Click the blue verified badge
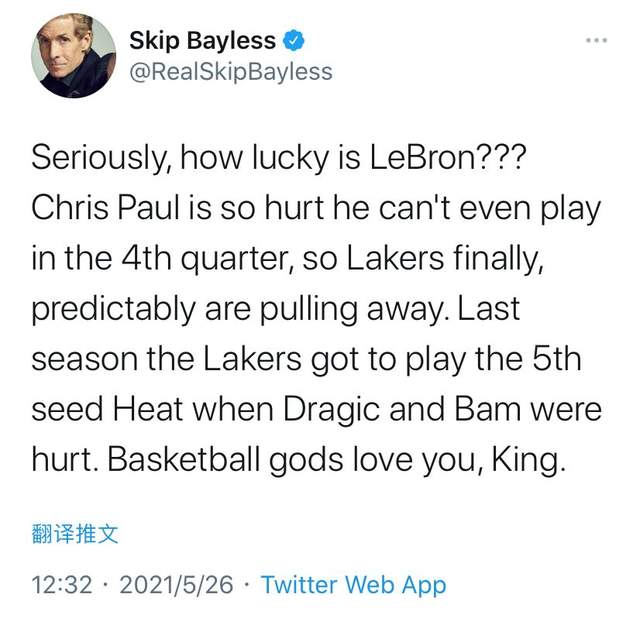 point(294,41)
